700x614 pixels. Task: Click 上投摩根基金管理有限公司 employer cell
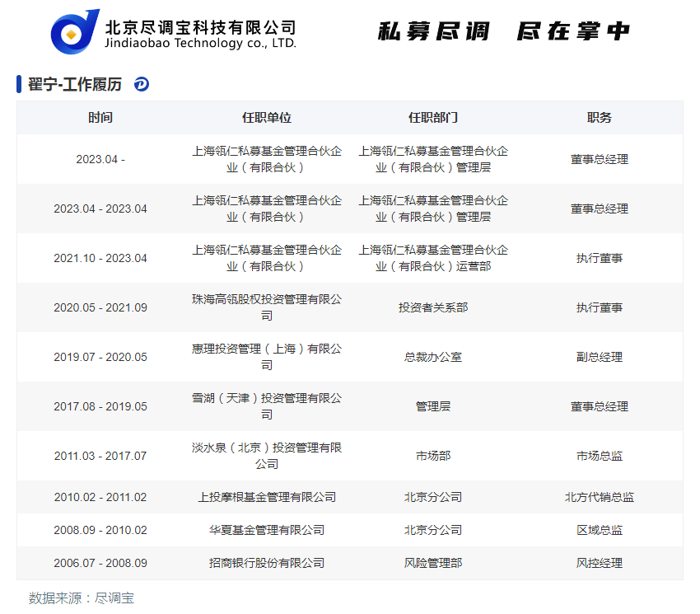click(267, 497)
